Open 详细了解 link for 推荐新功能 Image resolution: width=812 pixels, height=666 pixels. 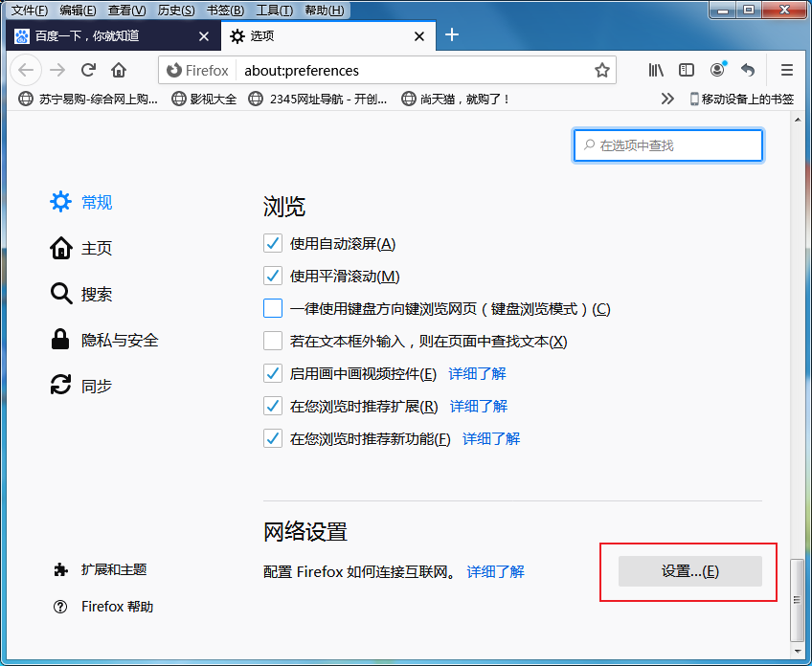click(x=491, y=439)
